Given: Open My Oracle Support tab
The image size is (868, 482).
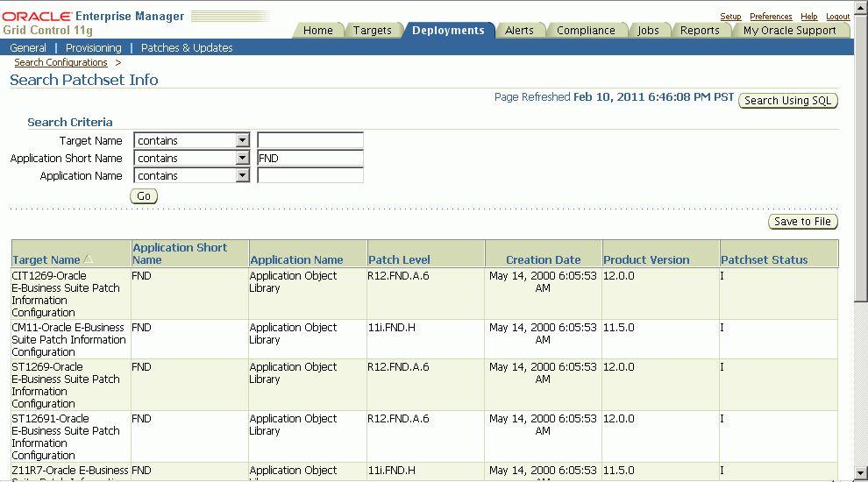Looking at the screenshot, I should pyautogui.click(x=789, y=31).
